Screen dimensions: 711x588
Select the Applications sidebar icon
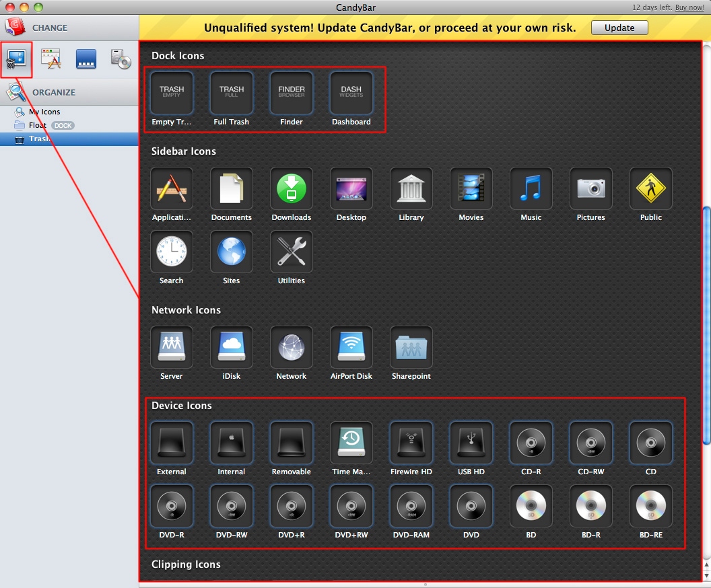(x=172, y=188)
